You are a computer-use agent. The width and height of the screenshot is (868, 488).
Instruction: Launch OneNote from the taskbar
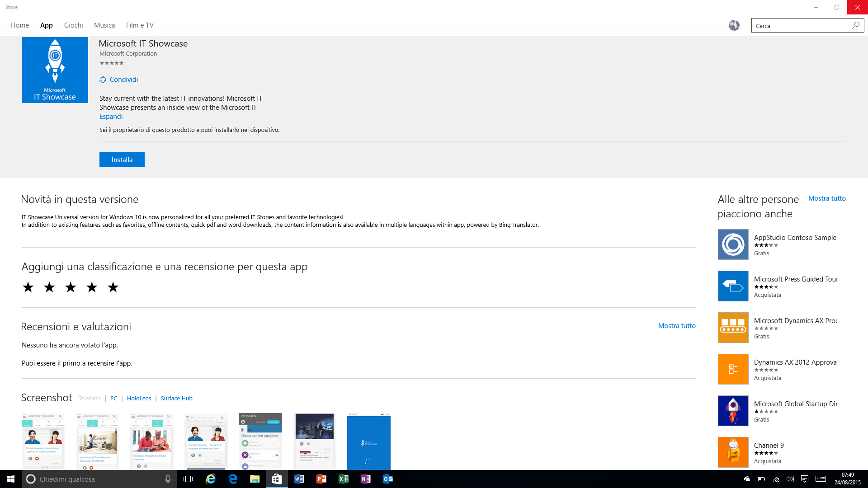(366, 479)
